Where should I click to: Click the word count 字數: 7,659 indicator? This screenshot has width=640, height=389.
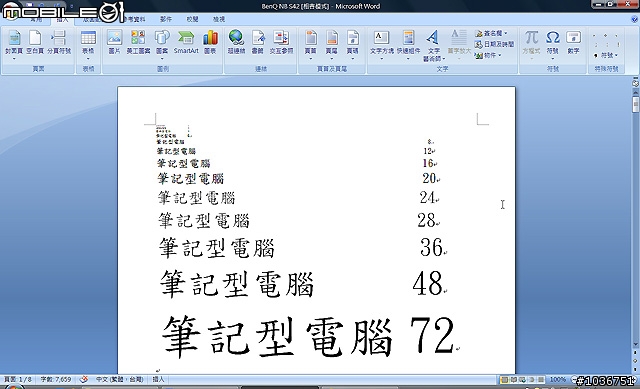pyautogui.click(x=56, y=379)
